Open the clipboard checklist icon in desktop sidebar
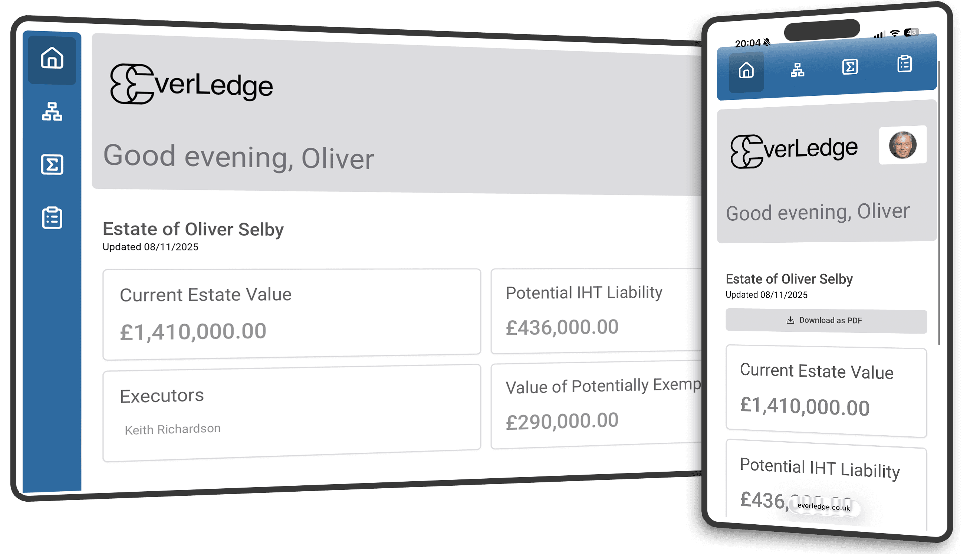The width and height of the screenshot is (980, 554). pos(52,218)
